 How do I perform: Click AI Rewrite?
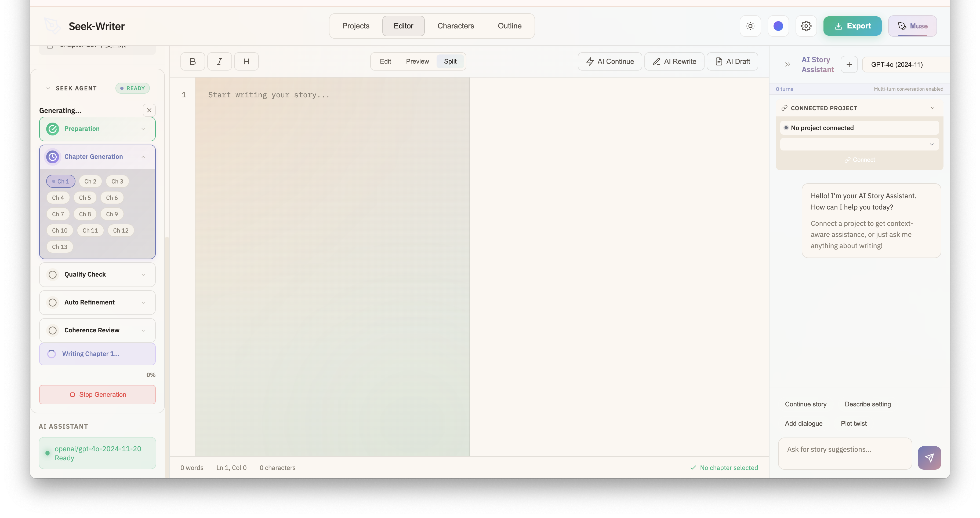[x=674, y=61]
